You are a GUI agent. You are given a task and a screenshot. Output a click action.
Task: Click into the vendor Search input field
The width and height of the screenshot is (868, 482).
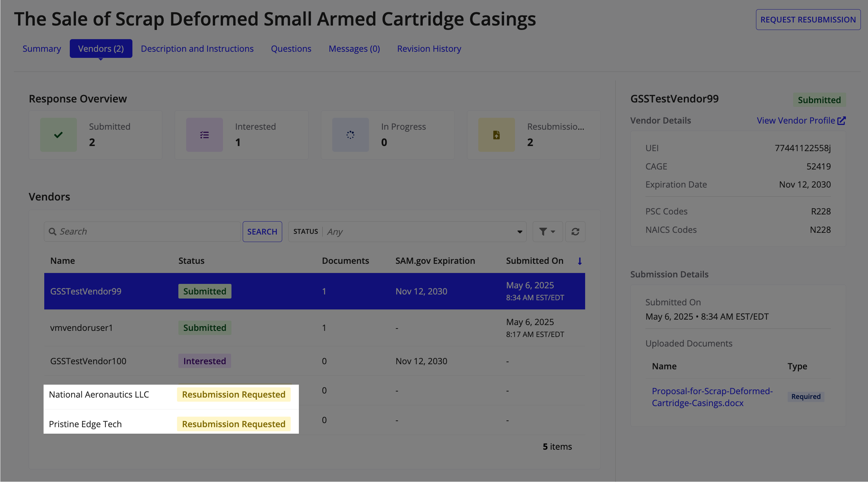pos(142,231)
